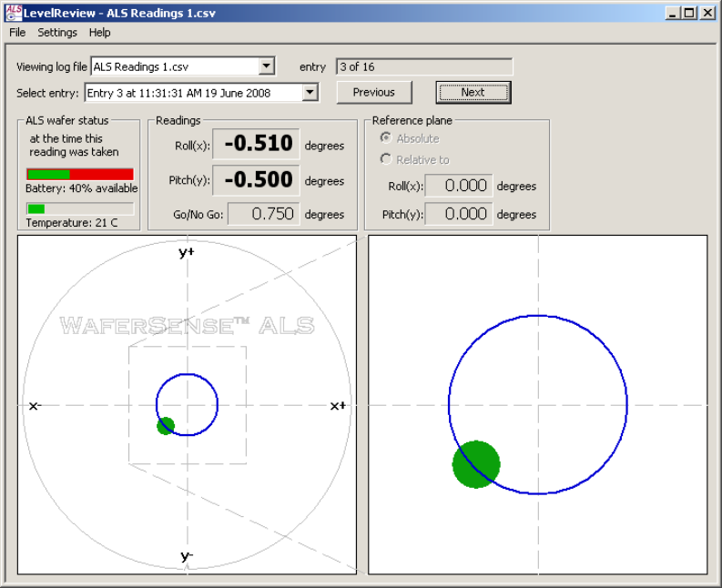
Task: Open the Help menu
Action: point(99,33)
